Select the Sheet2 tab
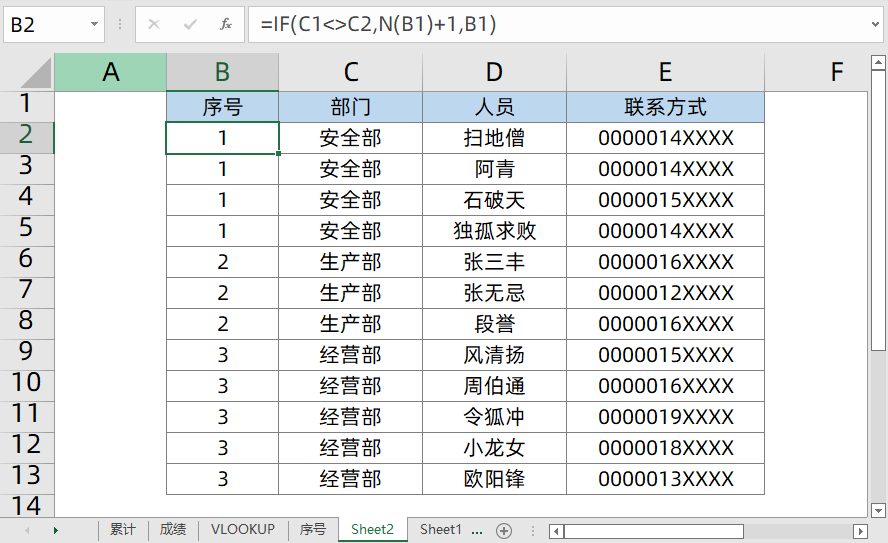The width and height of the screenshot is (888, 543). [372, 529]
